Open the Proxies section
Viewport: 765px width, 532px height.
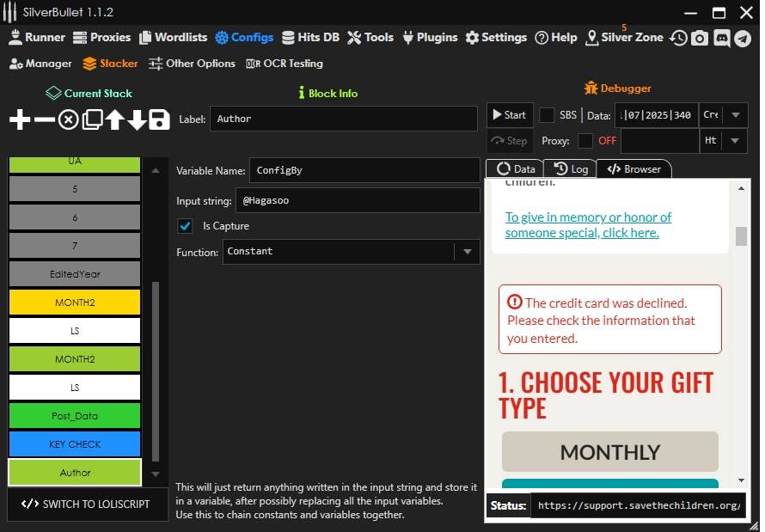[x=101, y=37]
